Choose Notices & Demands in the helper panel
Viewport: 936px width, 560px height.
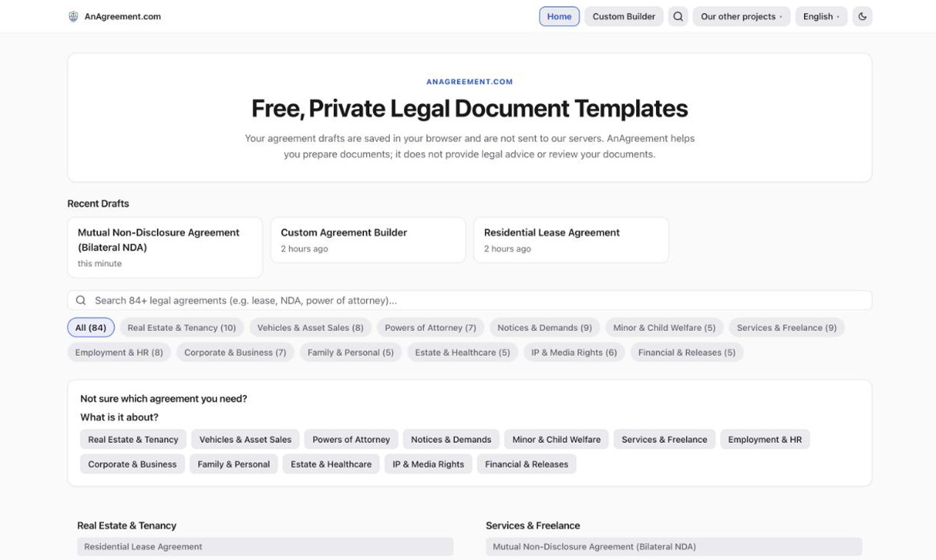point(451,440)
